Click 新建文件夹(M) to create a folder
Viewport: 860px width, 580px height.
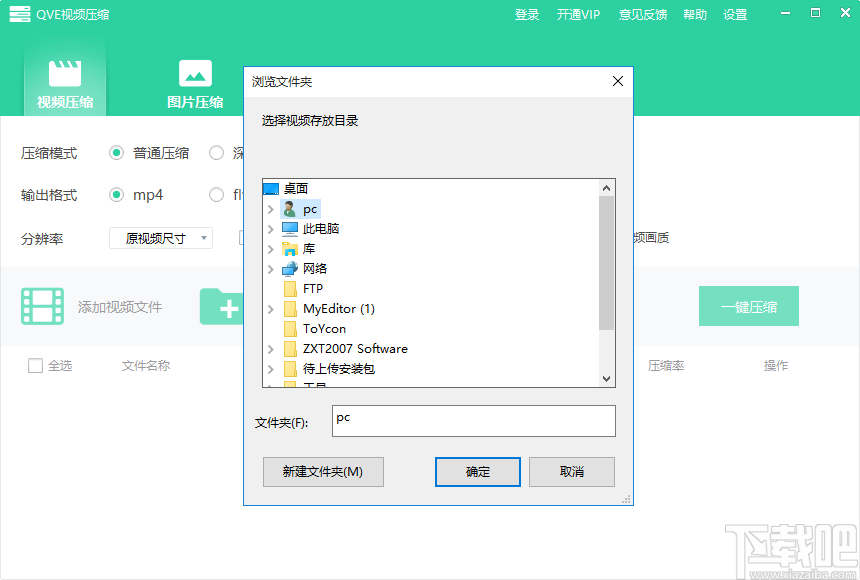(x=323, y=471)
